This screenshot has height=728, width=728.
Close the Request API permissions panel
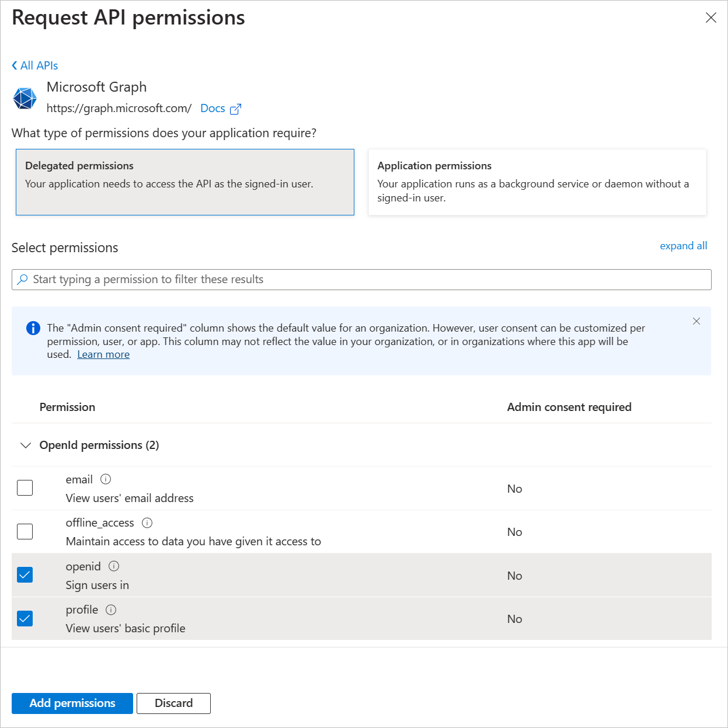[710, 18]
